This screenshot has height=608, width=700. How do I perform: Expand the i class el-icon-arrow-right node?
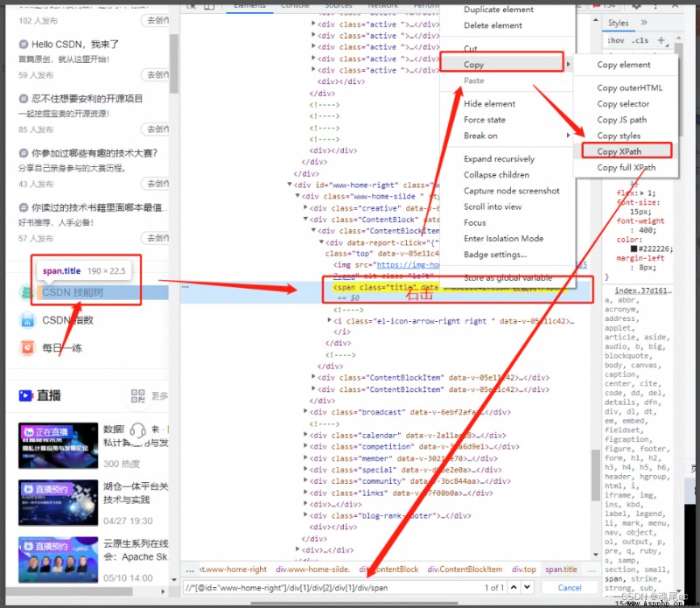330,320
